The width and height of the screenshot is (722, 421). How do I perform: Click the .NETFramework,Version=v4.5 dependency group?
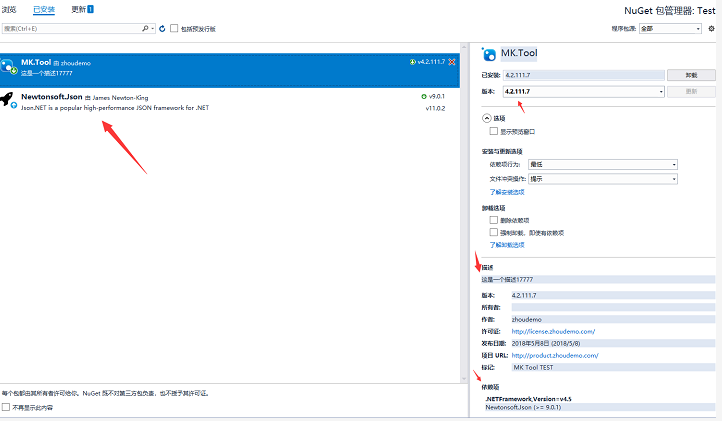point(528,399)
